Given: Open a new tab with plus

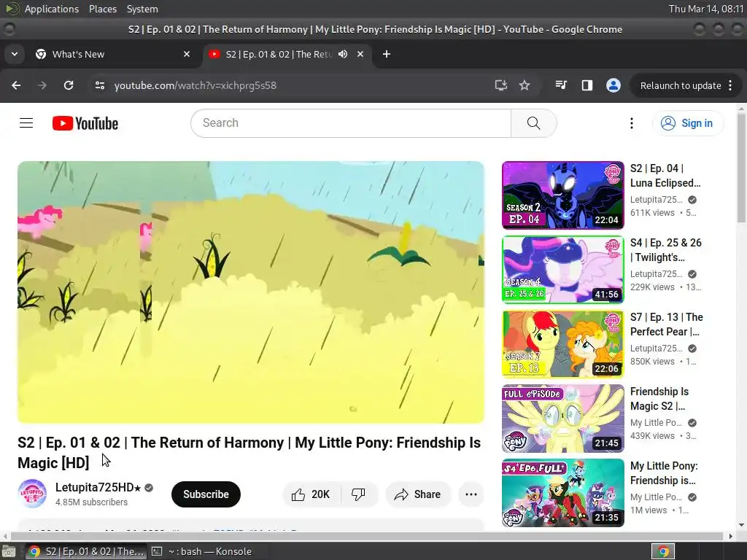Looking at the screenshot, I should (x=387, y=54).
